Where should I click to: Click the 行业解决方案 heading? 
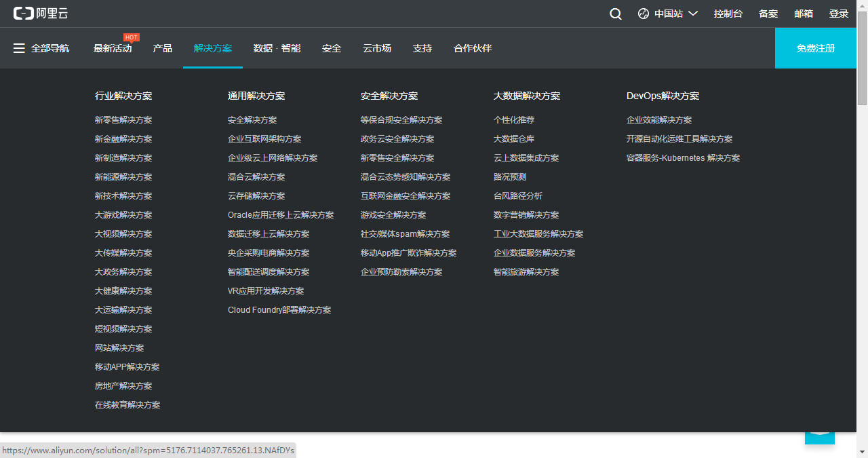pos(123,96)
